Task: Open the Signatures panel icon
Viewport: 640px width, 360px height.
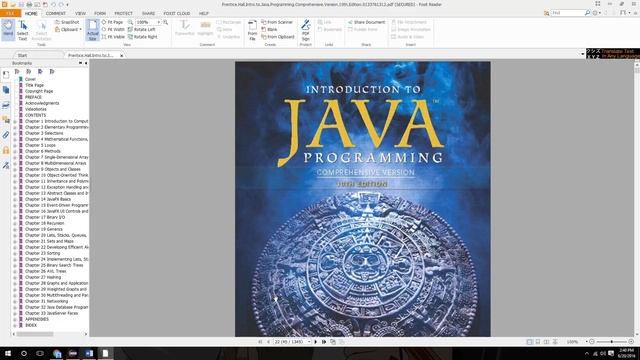Action: 6,165
